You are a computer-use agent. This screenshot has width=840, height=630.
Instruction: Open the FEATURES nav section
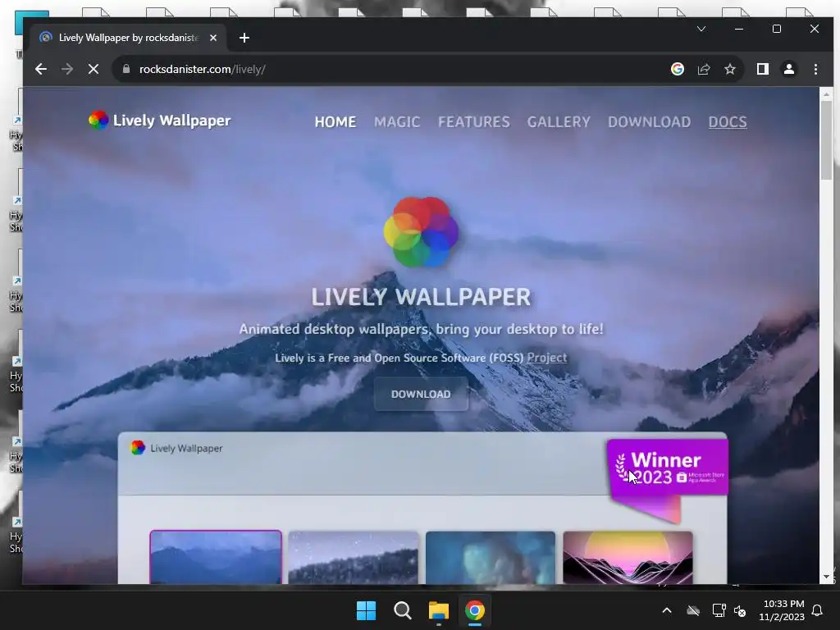[x=473, y=121]
